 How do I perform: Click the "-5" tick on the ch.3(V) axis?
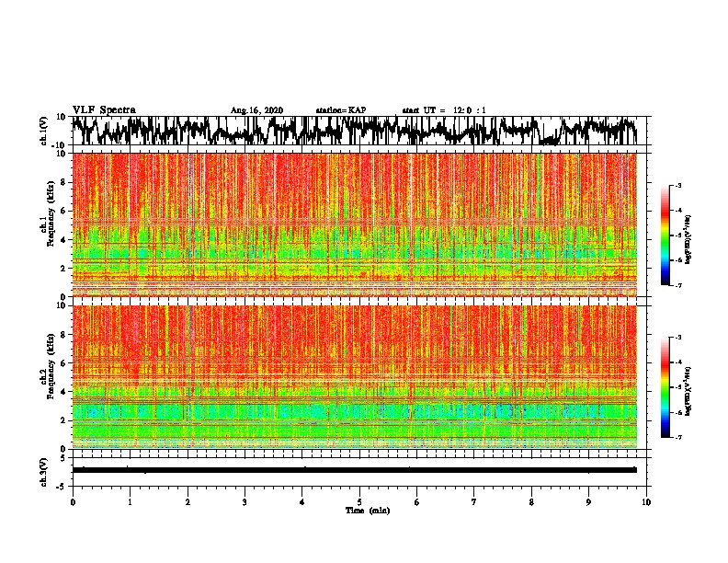pos(62,487)
